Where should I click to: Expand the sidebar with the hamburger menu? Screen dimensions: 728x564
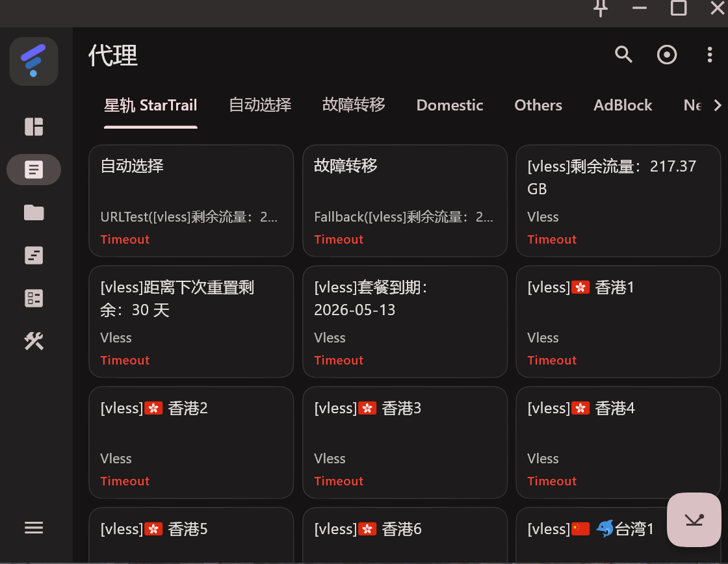(x=34, y=528)
